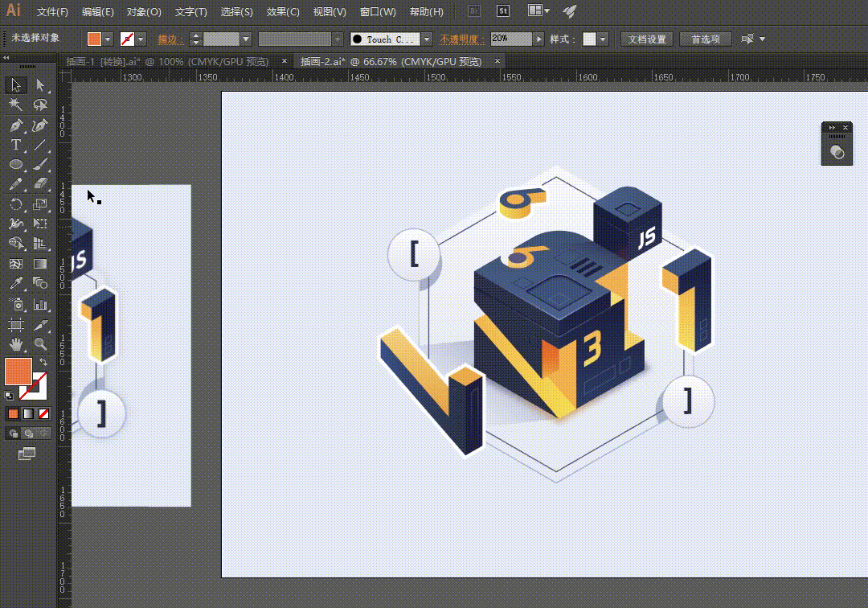
Task: Expand the collapsed toolbar double-arrow
Action: coord(6,58)
